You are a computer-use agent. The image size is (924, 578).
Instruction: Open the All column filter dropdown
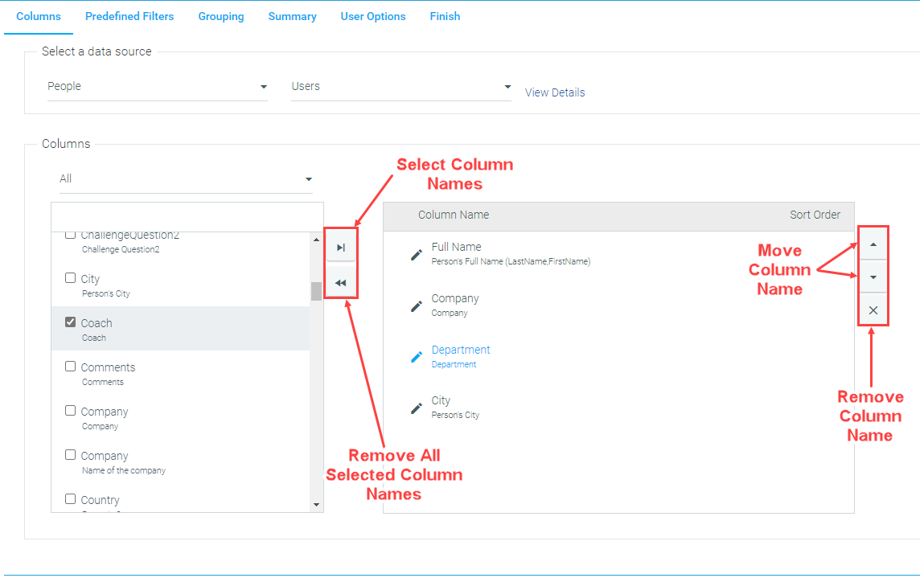tap(186, 179)
